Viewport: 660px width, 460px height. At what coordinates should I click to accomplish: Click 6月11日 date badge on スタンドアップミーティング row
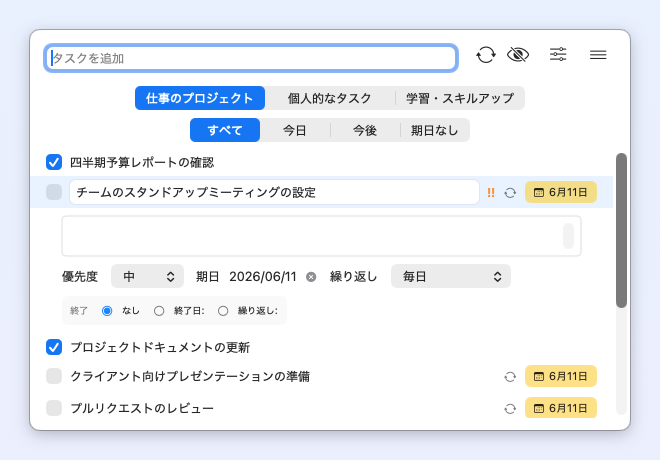pyautogui.click(x=561, y=192)
